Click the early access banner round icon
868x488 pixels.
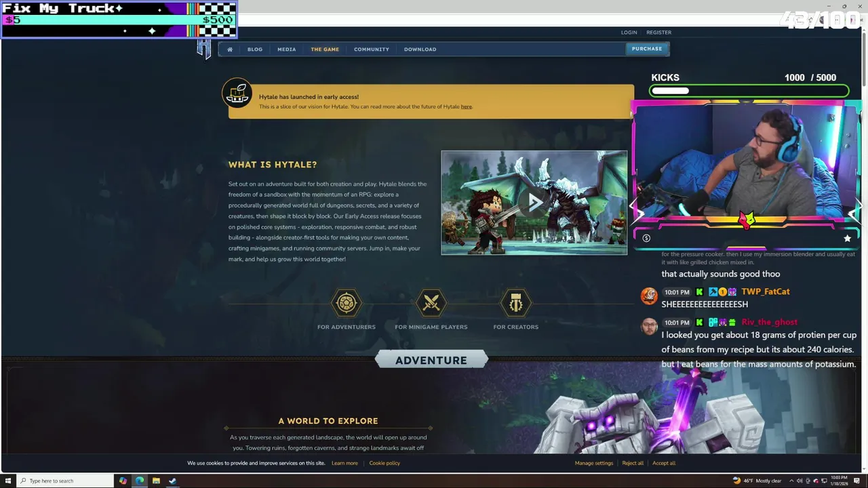coord(237,94)
